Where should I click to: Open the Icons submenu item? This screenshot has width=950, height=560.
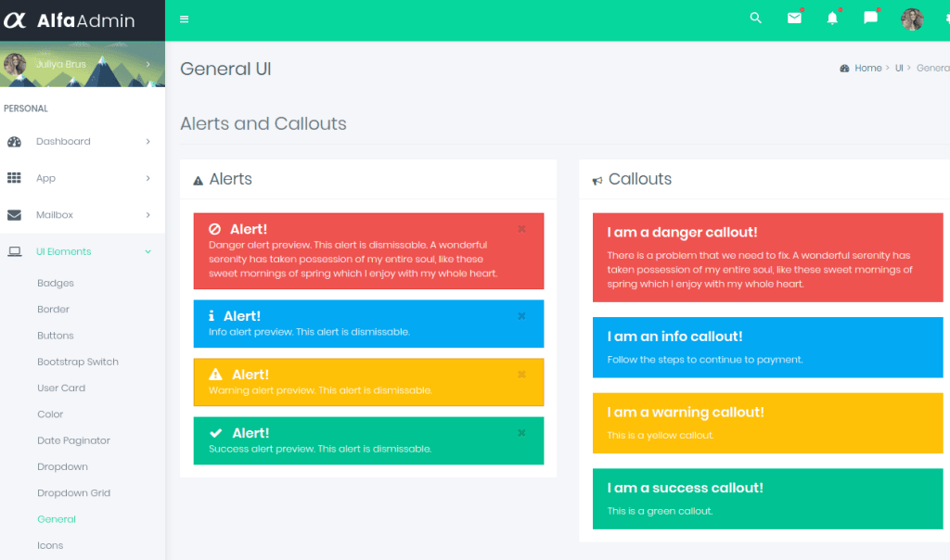click(50, 545)
